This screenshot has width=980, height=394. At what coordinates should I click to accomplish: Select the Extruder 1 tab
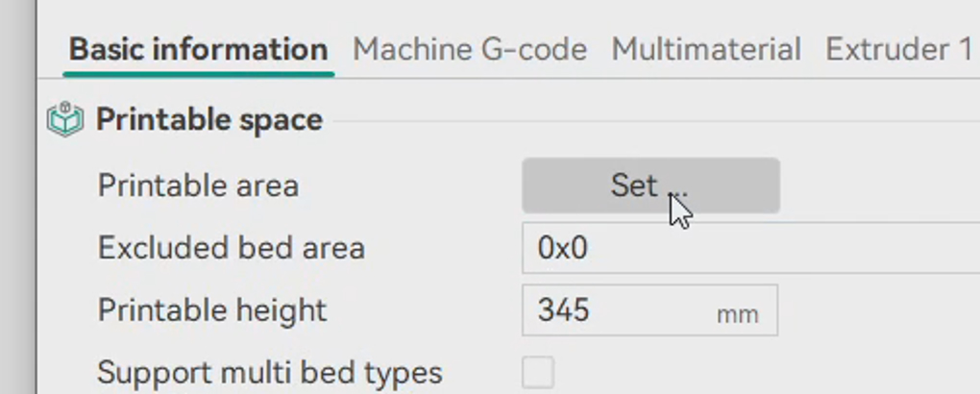pos(898,49)
